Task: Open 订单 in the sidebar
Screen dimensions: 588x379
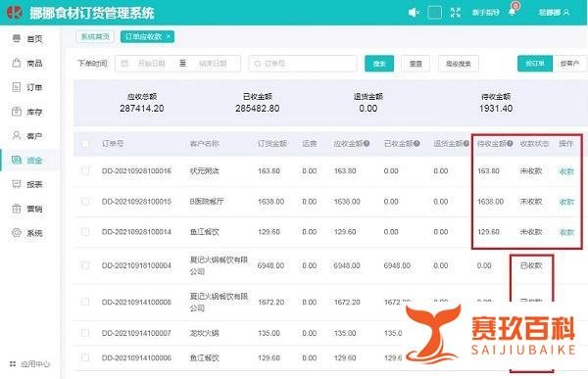Action: (27, 87)
